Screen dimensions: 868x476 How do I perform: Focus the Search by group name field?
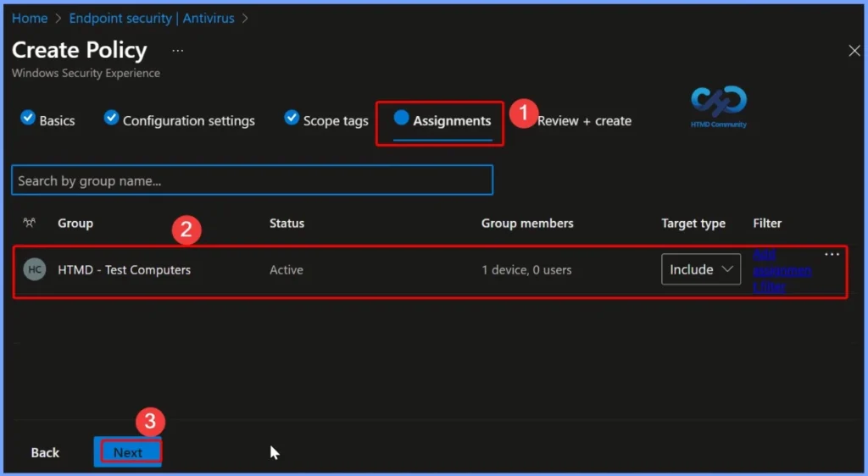252,180
